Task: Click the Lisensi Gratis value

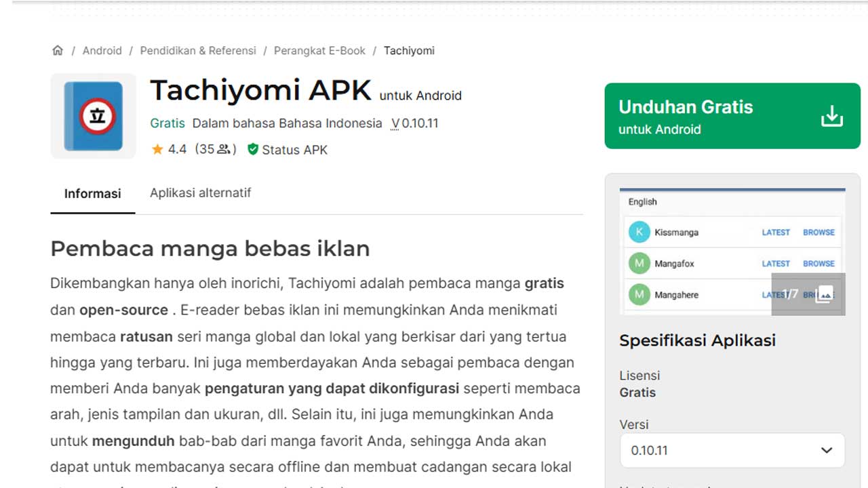Action: tap(638, 392)
